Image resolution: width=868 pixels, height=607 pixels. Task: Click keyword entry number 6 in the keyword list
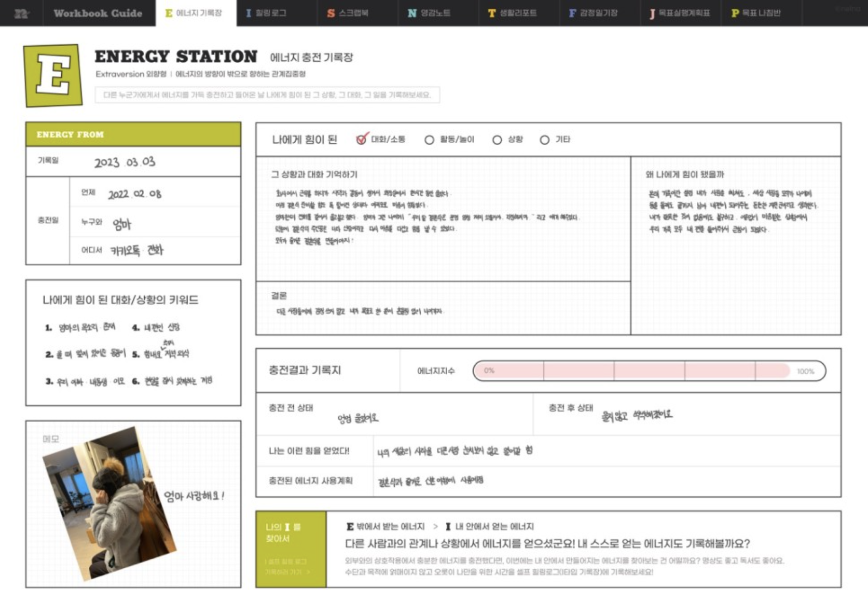tap(172, 380)
